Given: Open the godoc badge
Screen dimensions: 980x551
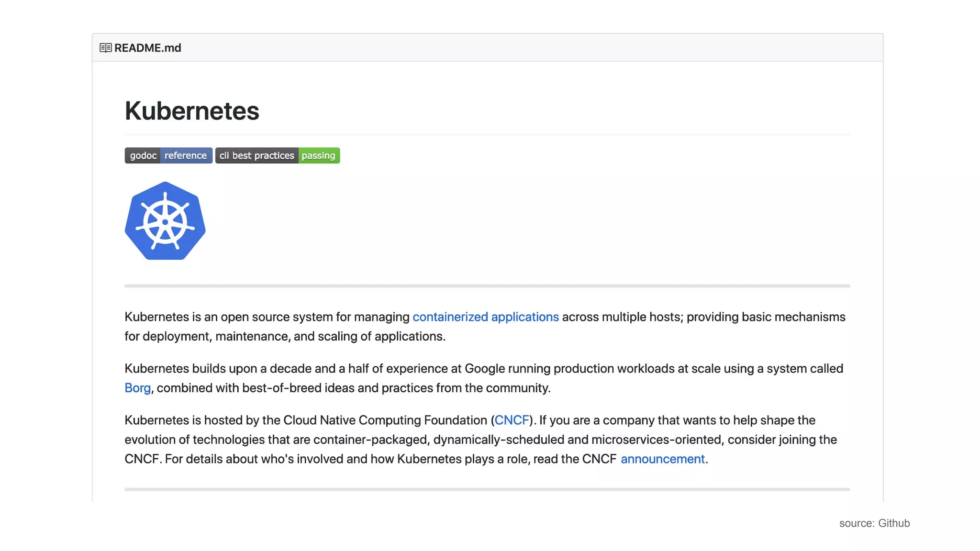Looking at the screenshot, I should 143,155.
